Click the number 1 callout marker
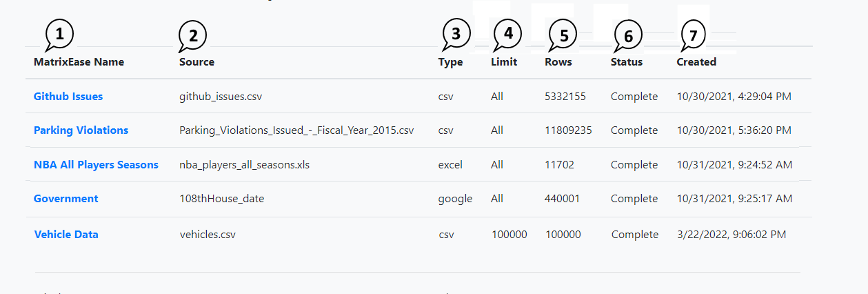 click(x=59, y=34)
